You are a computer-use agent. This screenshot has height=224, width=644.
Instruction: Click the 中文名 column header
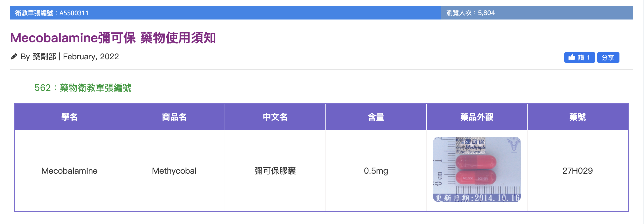click(275, 117)
